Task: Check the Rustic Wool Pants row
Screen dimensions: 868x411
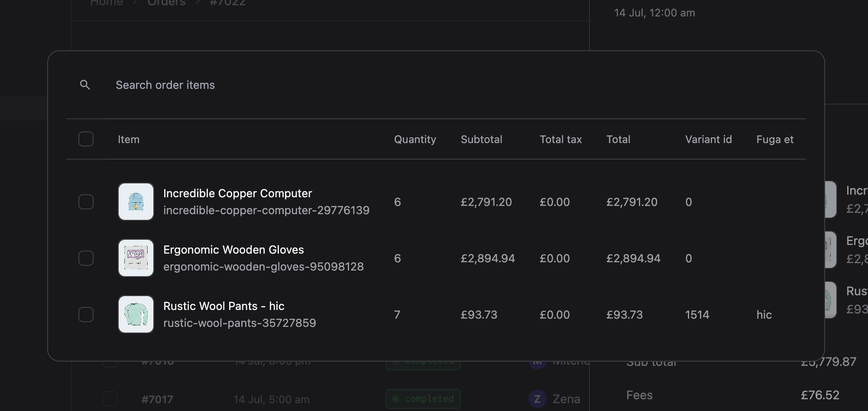Action: pyautogui.click(x=86, y=314)
